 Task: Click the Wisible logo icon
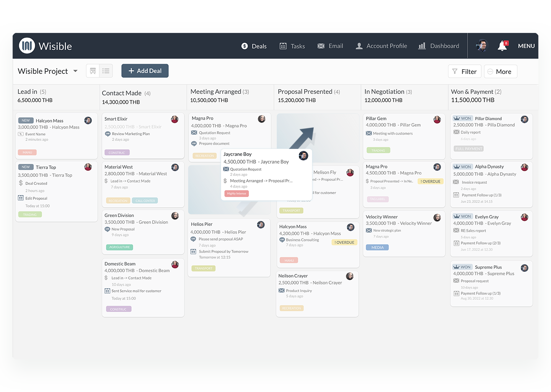27,46
